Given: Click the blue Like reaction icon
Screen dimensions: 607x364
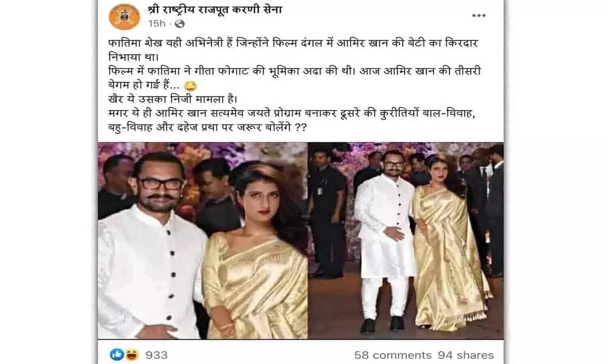Looking at the screenshot, I should pyautogui.click(x=117, y=355).
